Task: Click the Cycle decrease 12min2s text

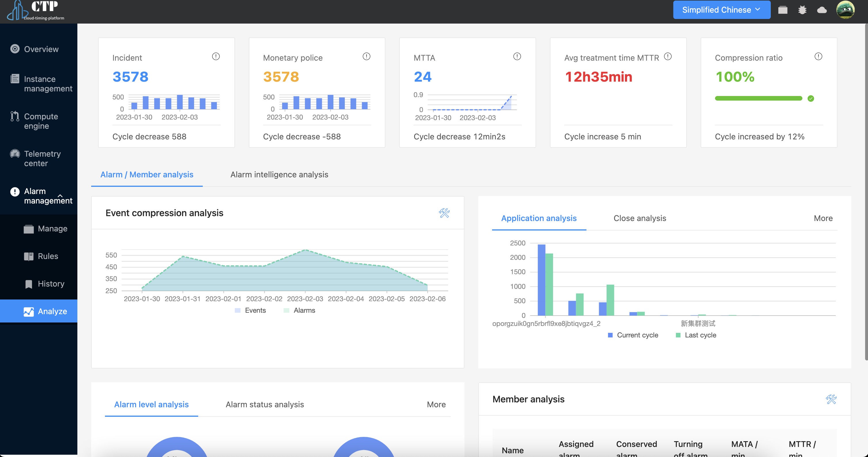Action: (459, 137)
